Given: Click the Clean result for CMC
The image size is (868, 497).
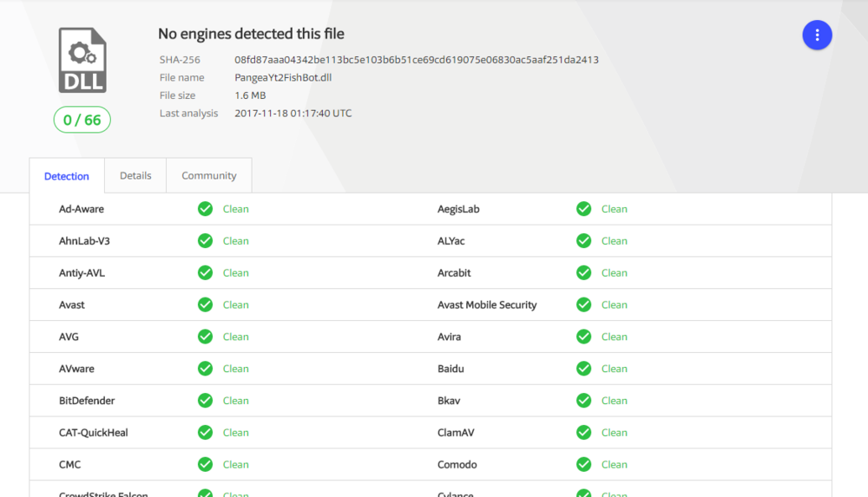Looking at the screenshot, I should (236, 464).
